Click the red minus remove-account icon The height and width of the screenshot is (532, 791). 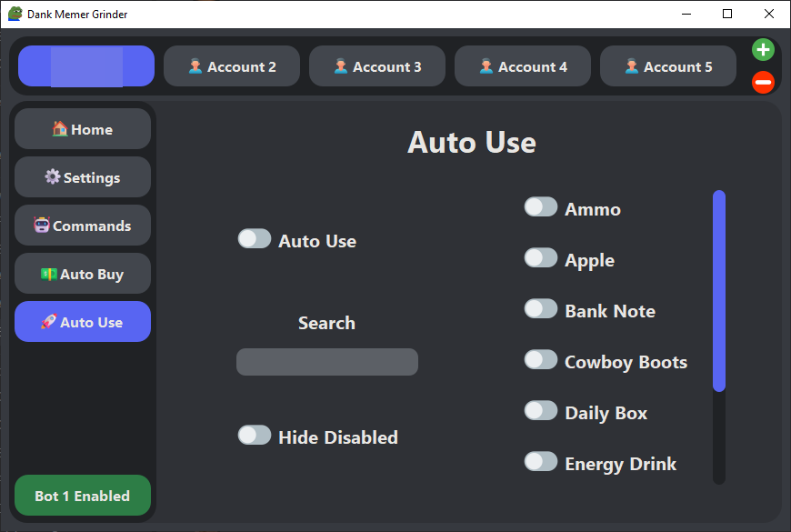[763, 82]
